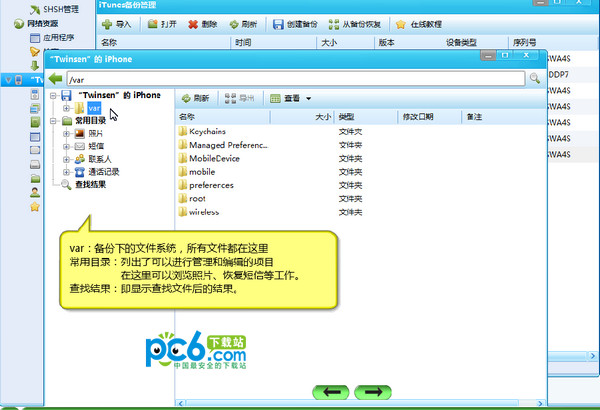The height and width of the screenshot is (410, 600).
Task: Open the 查看 view dropdown
Action: pyautogui.click(x=291, y=98)
